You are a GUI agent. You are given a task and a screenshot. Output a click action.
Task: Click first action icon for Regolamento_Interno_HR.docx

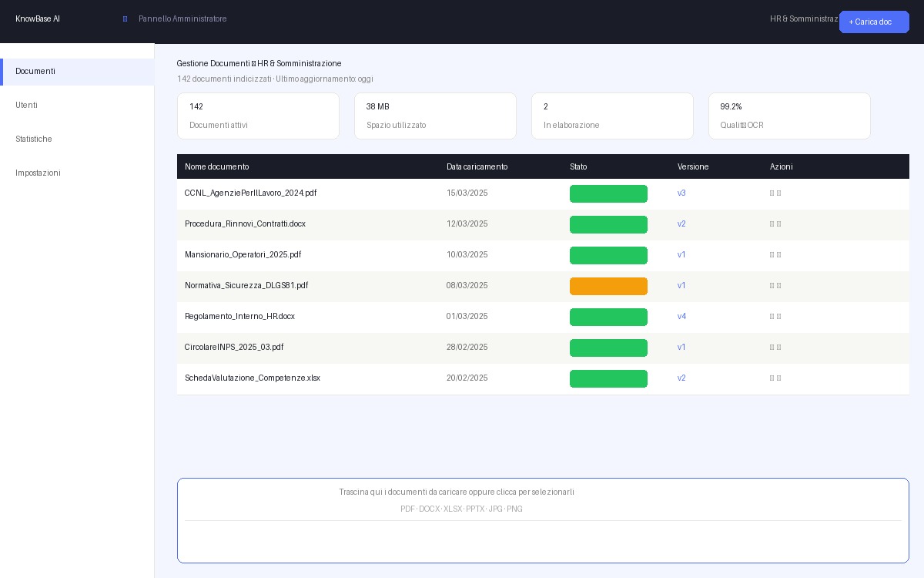click(x=772, y=317)
